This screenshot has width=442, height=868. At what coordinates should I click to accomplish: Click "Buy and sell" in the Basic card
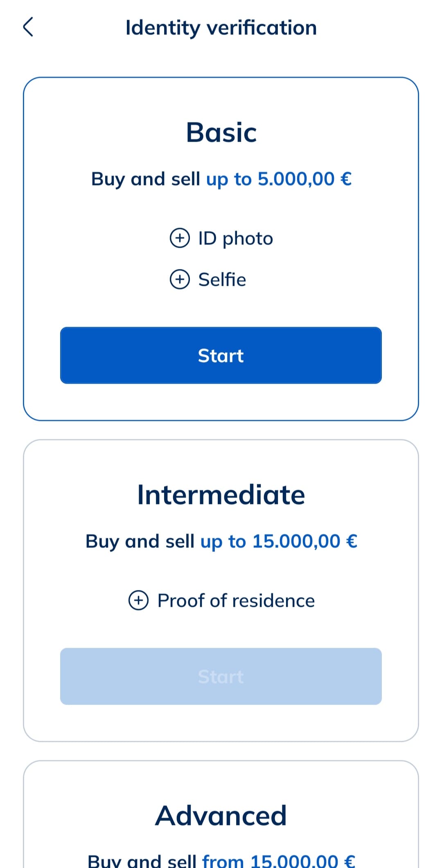(x=145, y=179)
